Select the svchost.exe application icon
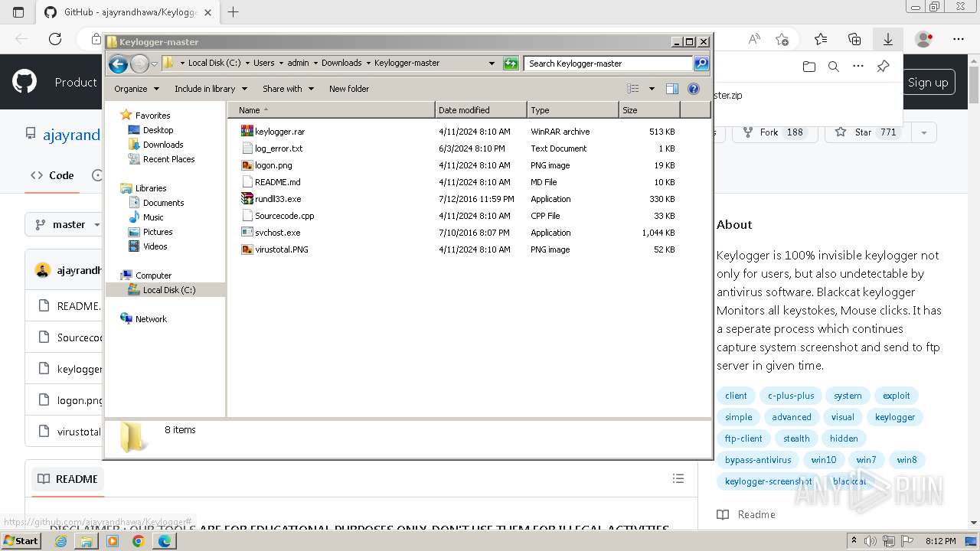Image resolution: width=980 pixels, height=551 pixels. pyautogui.click(x=247, y=233)
